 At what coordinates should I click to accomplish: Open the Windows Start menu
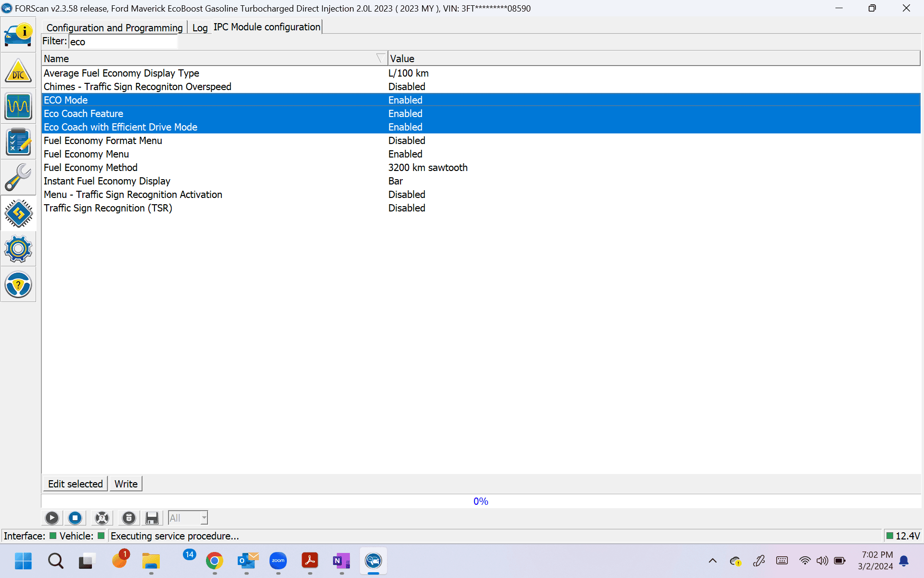click(x=23, y=561)
